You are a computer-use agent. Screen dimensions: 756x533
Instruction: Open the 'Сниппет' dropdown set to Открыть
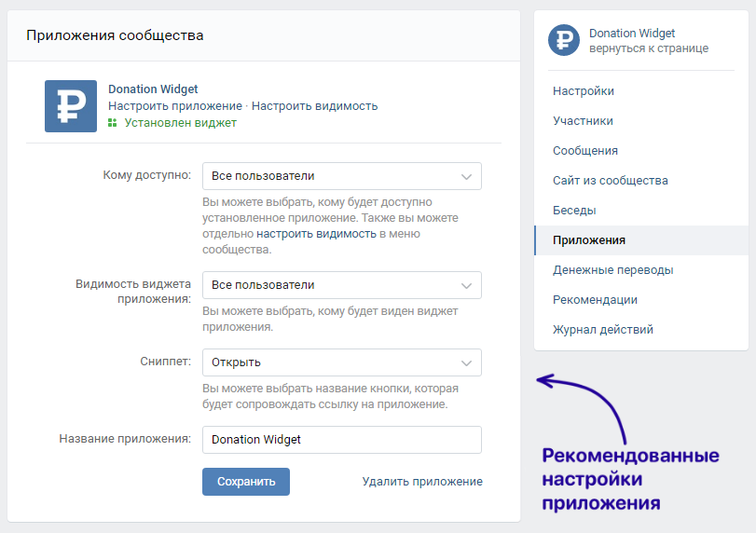(x=342, y=362)
